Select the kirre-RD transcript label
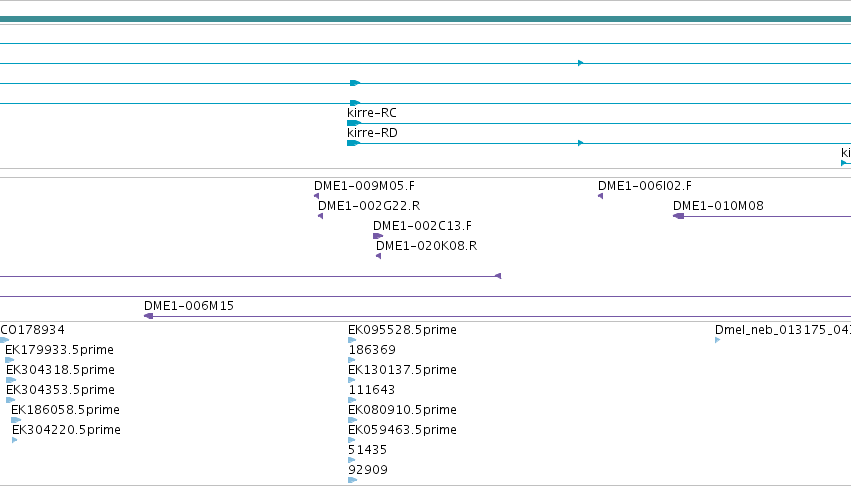851x486 pixels. pyautogui.click(x=372, y=133)
